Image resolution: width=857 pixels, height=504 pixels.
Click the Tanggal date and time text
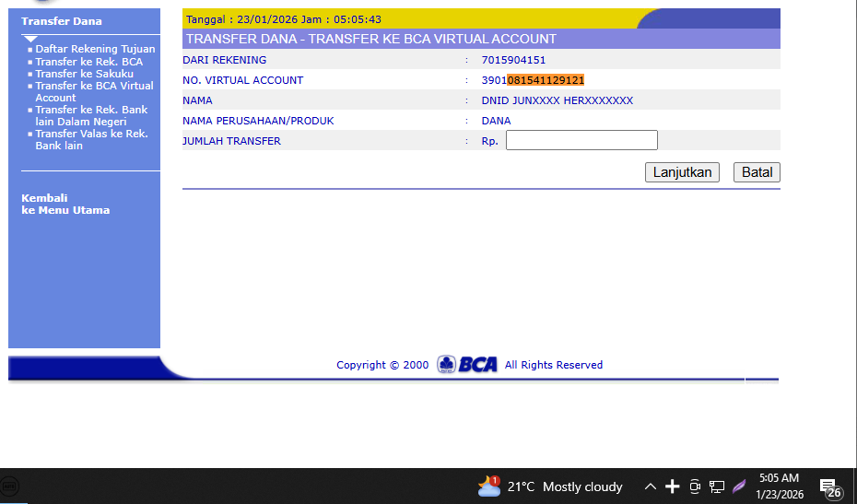click(284, 19)
